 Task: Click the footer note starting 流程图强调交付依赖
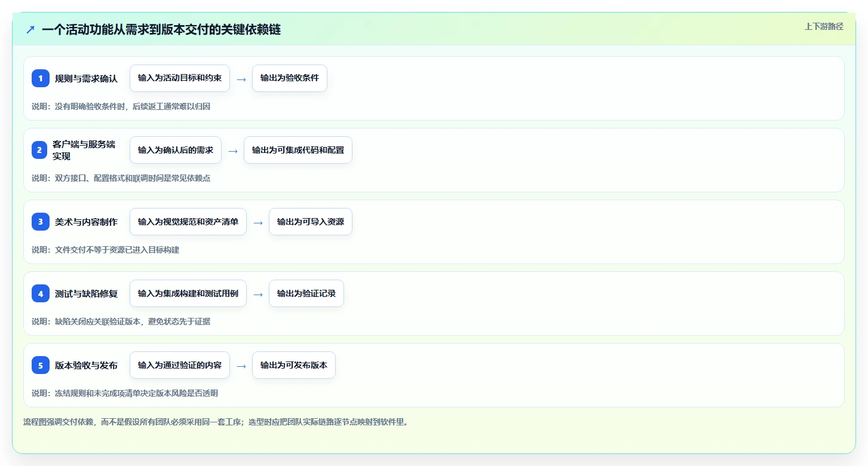[x=216, y=422]
